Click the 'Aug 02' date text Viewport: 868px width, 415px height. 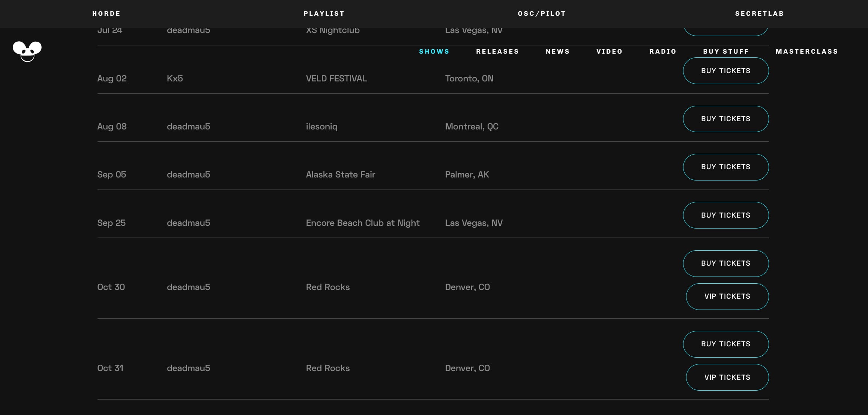point(112,78)
